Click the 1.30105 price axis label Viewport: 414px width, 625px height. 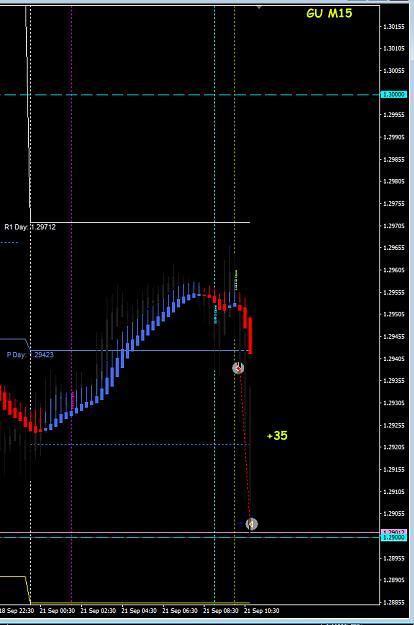394,49
